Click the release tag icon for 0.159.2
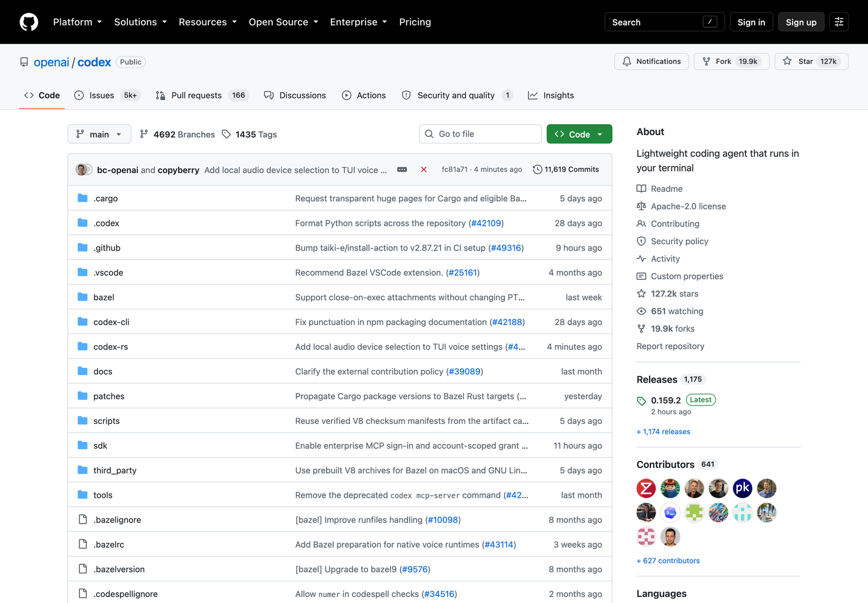Screen dimensions: 868x603 coord(641,401)
